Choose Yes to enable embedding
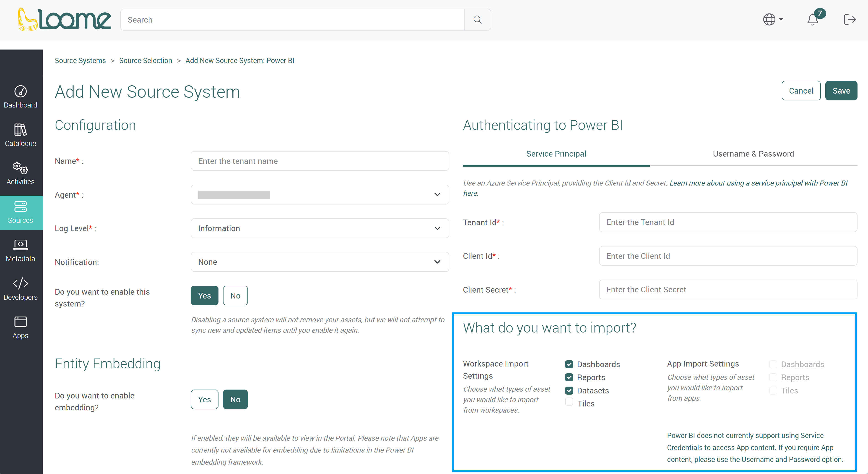The width and height of the screenshot is (868, 474). coord(205,400)
